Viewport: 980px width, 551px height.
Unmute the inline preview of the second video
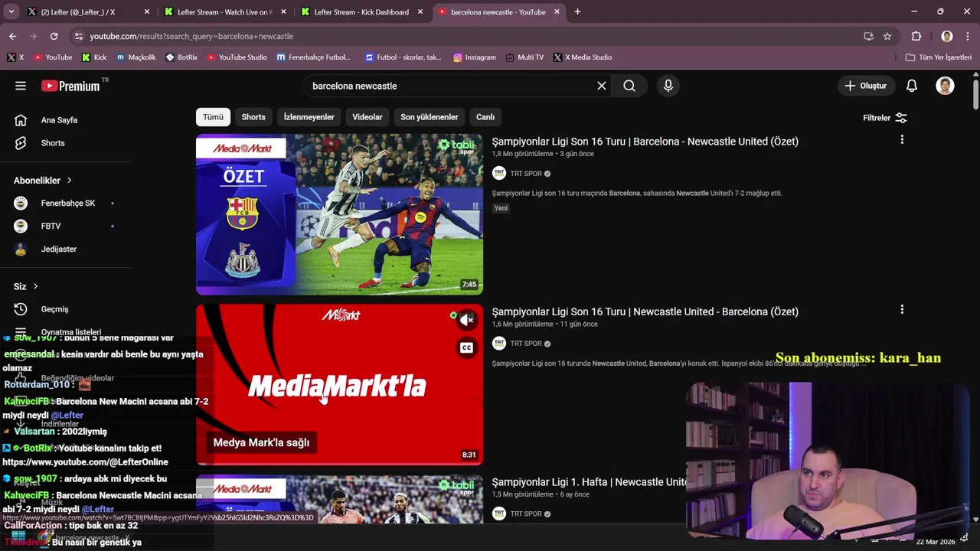[466, 320]
